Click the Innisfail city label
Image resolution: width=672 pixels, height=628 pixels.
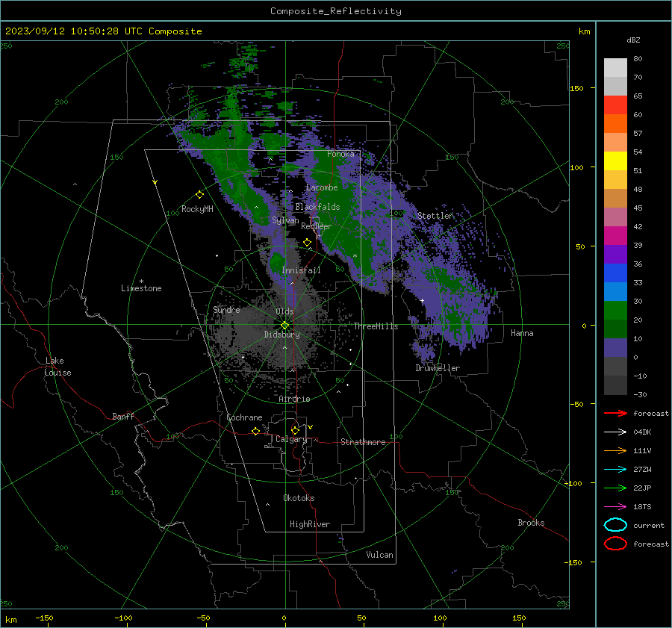[x=301, y=270]
